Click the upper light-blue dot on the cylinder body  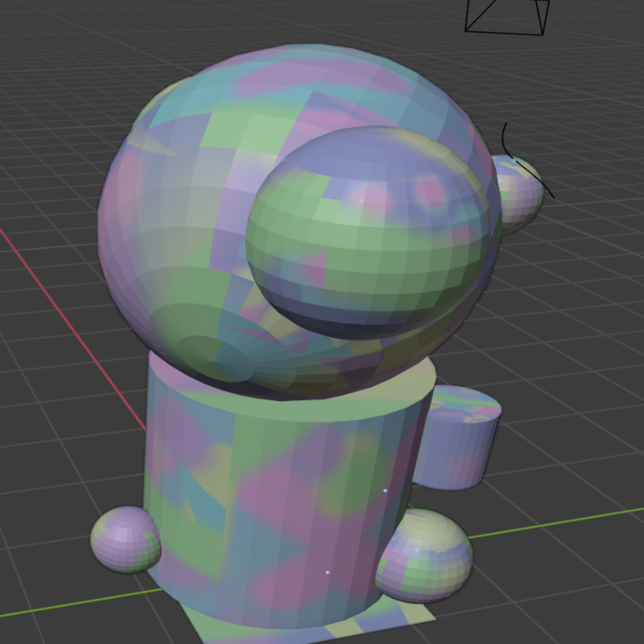tap(385, 490)
